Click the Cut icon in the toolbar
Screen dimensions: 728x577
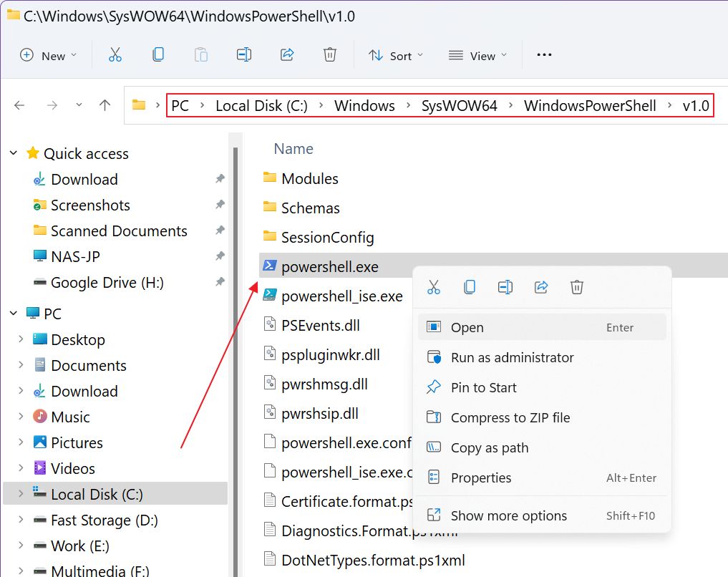pos(115,55)
